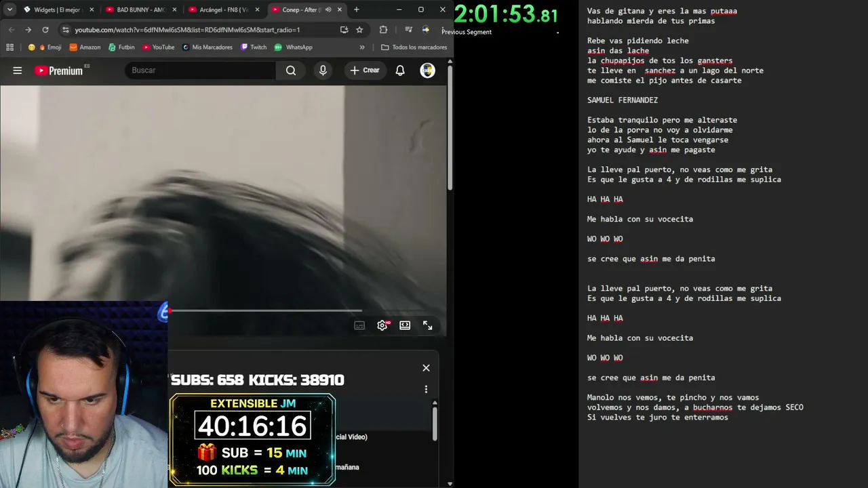Open YouTube notifications bell
Viewport: 868px width, 488px height.
point(400,70)
